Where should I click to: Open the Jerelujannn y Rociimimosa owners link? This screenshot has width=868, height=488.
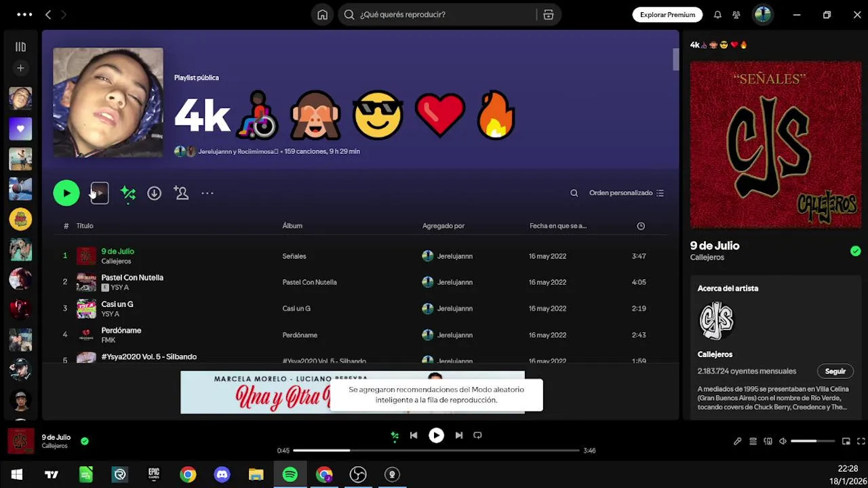[x=238, y=152]
